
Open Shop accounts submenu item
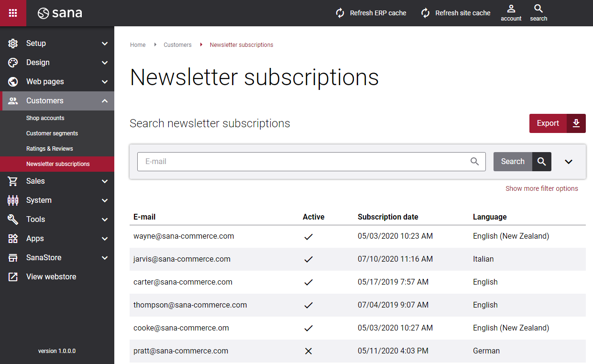click(x=45, y=118)
